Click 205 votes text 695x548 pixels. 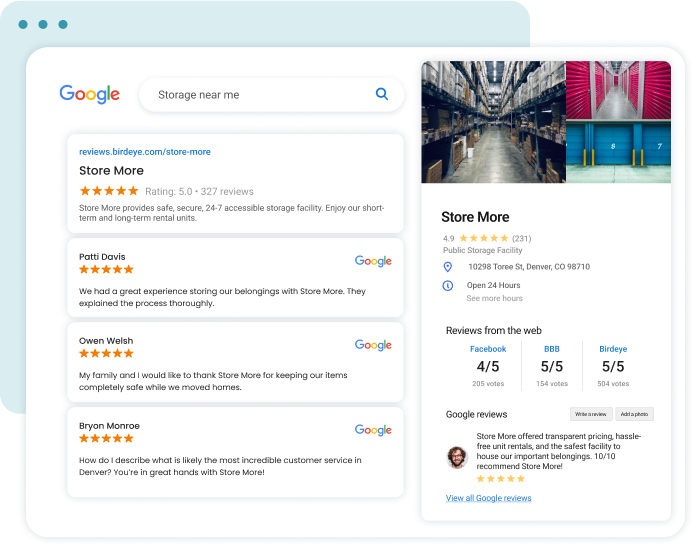(488, 384)
